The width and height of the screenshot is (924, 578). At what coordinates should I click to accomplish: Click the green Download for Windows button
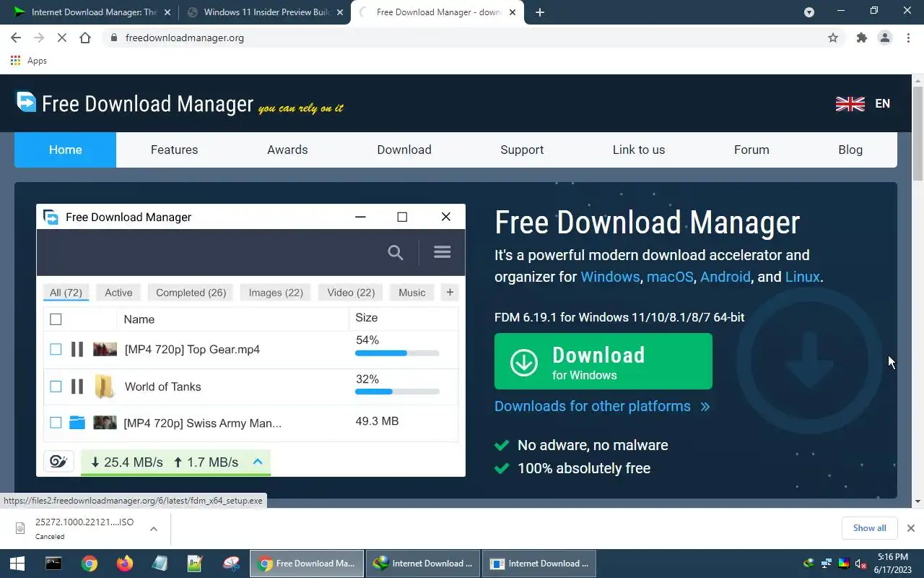[603, 361]
